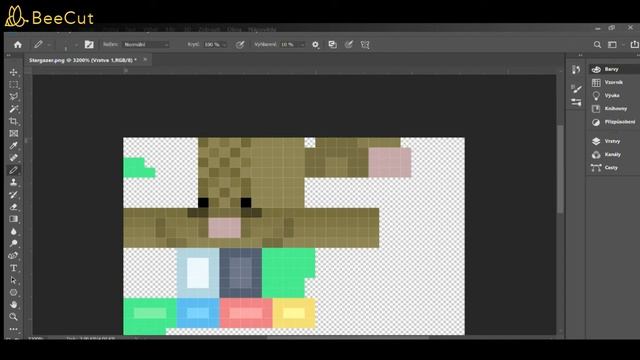Screen dimensions: 640x360
Task: Select the Clone Stamp tool
Action: [13, 182]
